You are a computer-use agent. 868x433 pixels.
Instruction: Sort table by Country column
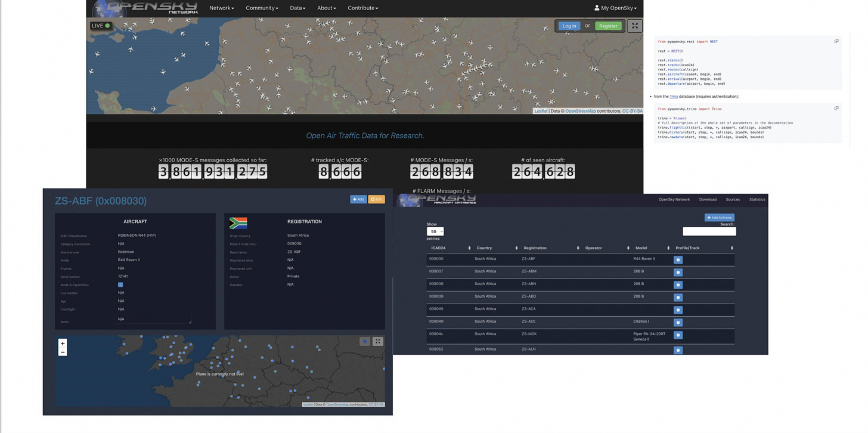coord(495,248)
